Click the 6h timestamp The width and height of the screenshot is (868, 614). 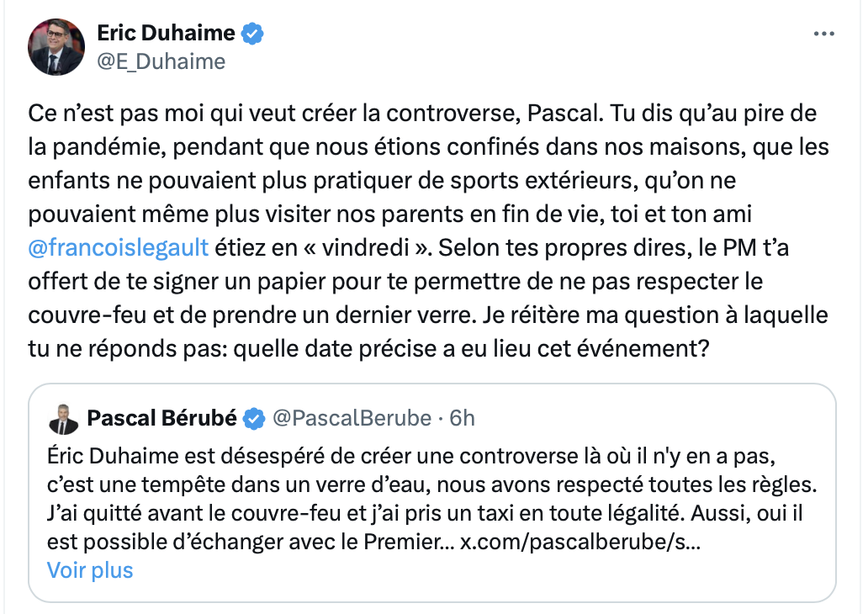462,418
